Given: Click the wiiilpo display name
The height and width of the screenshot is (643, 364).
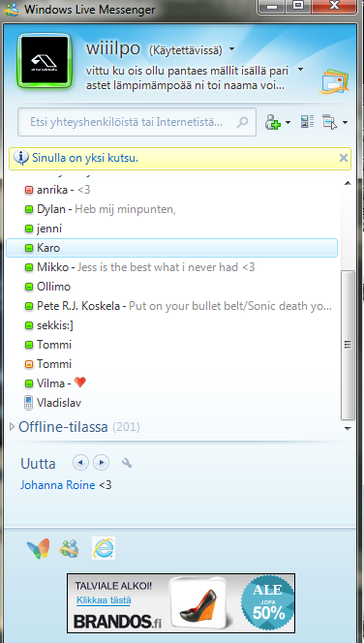Looking at the screenshot, I should point(113,48).
